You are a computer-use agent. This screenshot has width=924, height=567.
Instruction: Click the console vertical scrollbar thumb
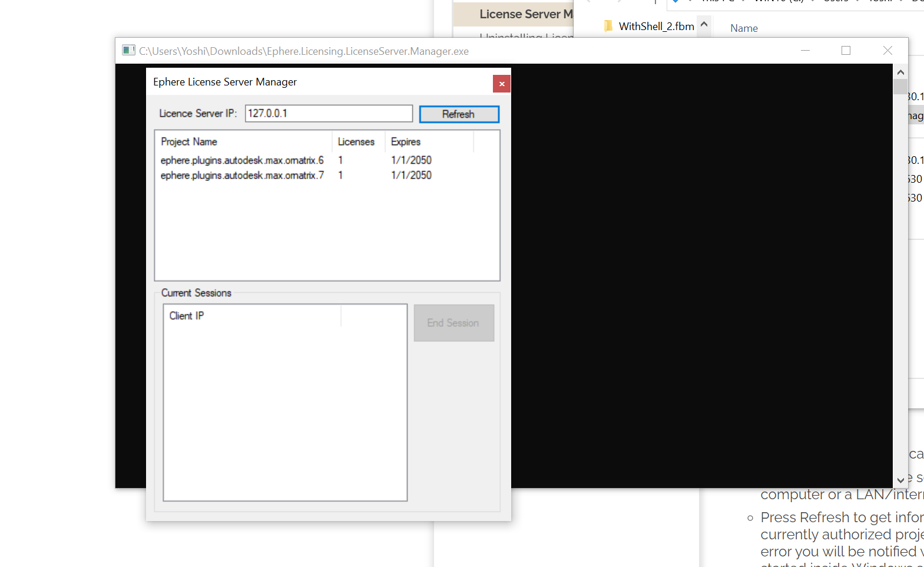point(900,87)
